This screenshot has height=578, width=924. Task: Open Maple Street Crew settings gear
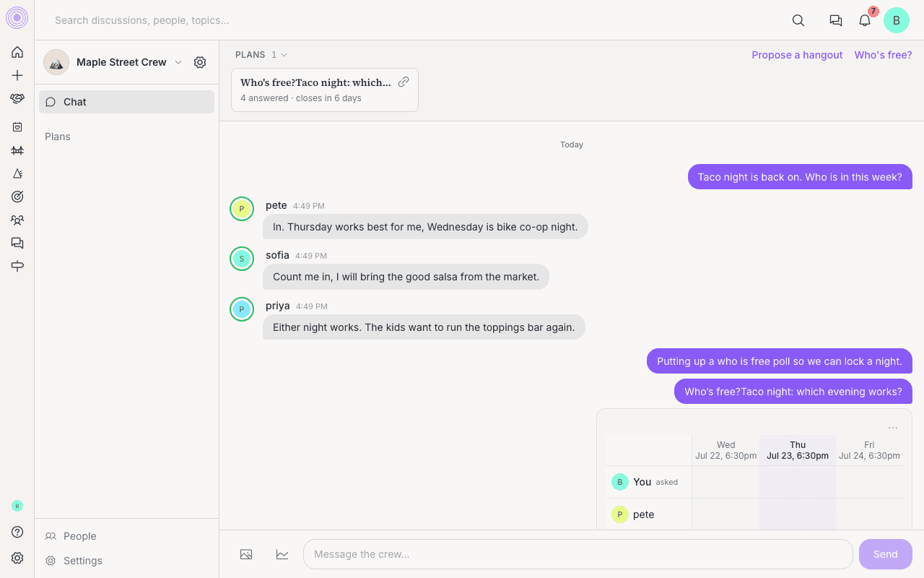(x=200, y=62)
